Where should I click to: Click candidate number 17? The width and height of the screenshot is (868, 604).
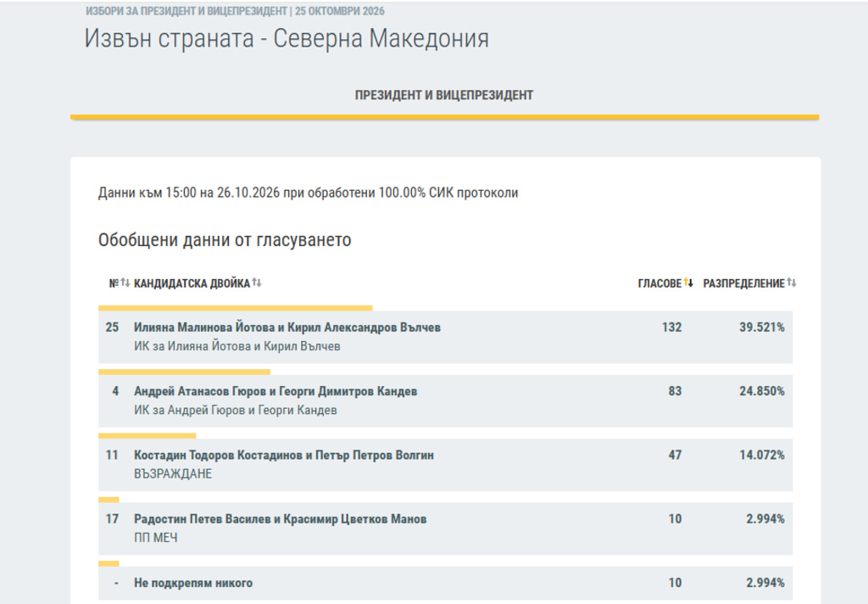(x=112, y=518)
